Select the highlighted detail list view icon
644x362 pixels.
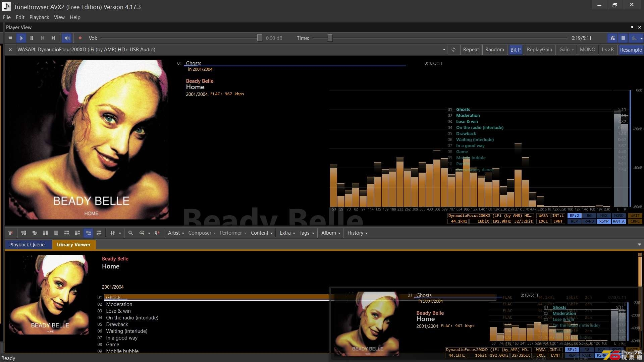click(88, 233)
